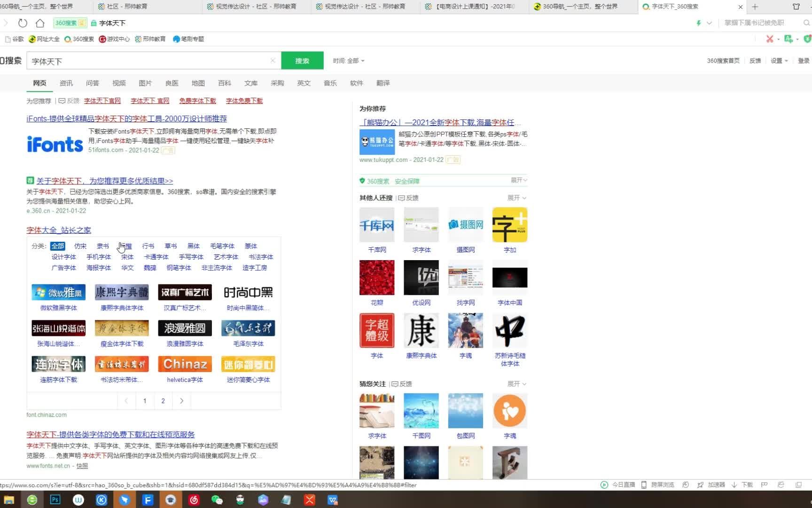Switch to the 电商设计上课通知 browser tab

tap(475, 7)
